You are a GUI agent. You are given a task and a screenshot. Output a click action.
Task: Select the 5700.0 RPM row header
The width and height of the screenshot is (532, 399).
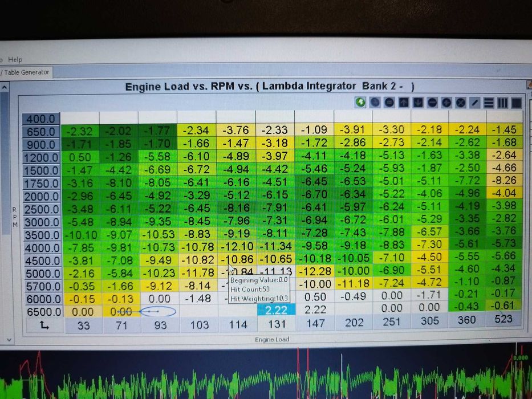[43, 286]
